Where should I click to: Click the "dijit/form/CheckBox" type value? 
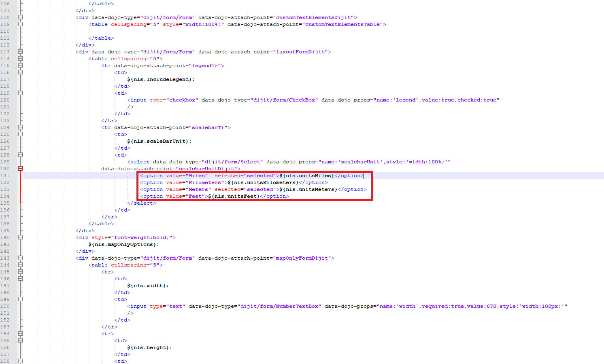tap(284, 100)
